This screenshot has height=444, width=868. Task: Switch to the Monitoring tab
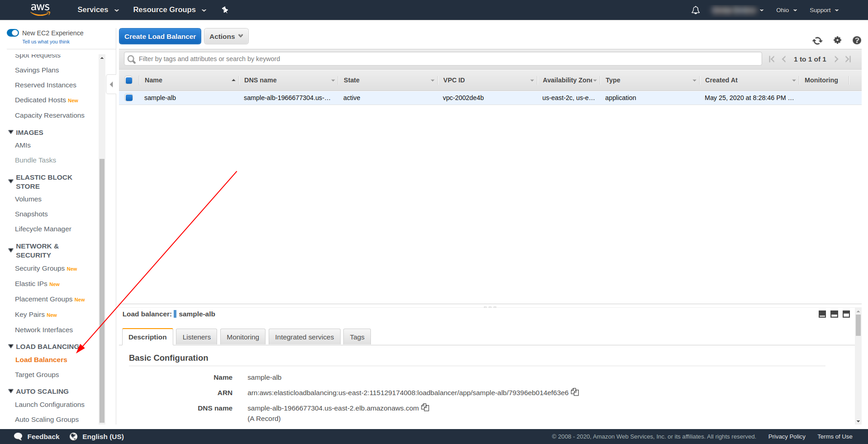pyautogui.click(x=243, y=337)
